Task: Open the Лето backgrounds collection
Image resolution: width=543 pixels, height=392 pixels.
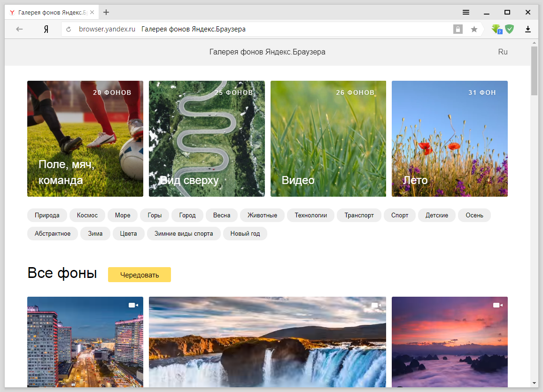Action: 450,138
